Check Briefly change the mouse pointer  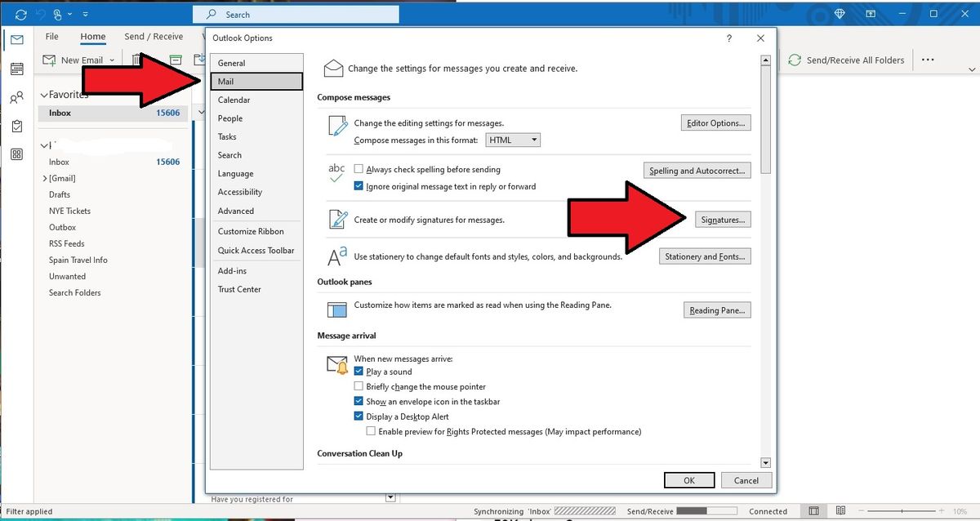[x=359, y=387]
